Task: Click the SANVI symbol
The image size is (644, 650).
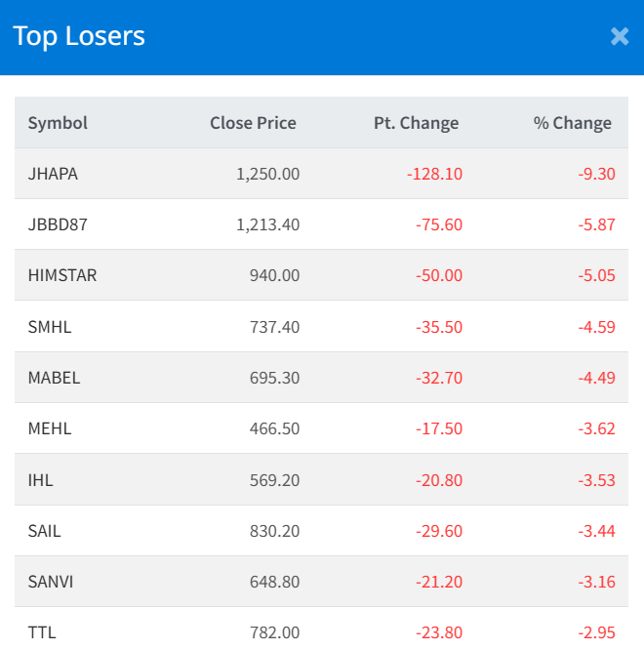Action: pos(51,582)
